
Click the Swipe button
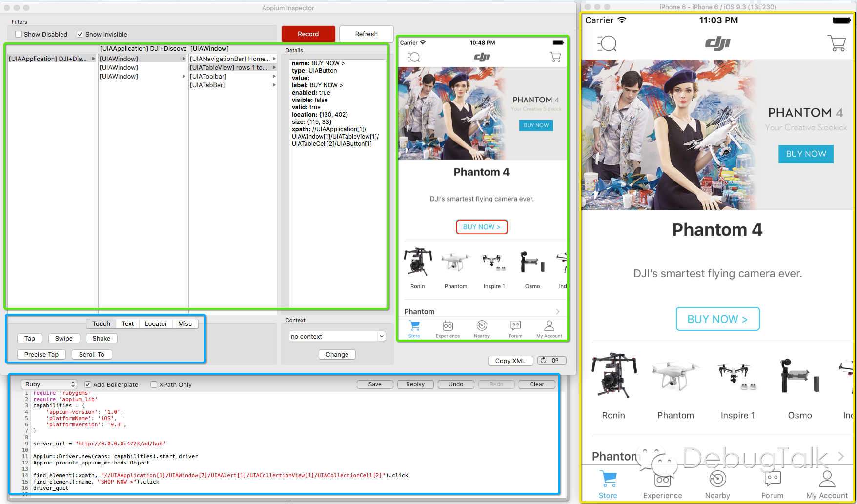pyautogui.click(x=64, y=338)
